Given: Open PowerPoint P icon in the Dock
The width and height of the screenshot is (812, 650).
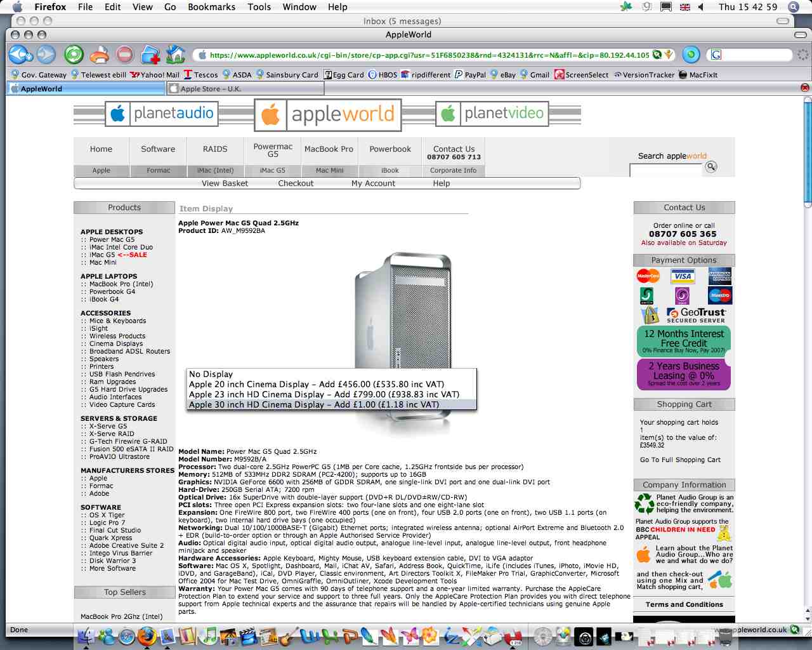Looking at the screenshot, I should [350, 635].
